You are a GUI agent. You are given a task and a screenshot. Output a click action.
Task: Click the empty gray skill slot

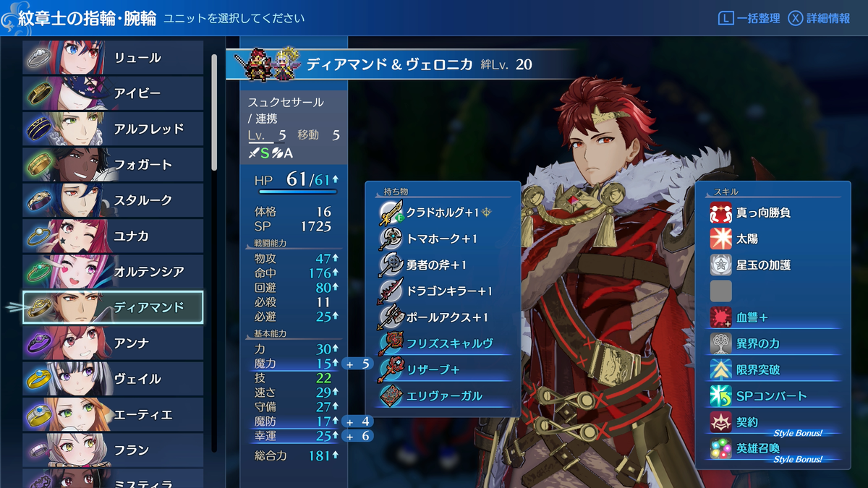coord(720,291)
